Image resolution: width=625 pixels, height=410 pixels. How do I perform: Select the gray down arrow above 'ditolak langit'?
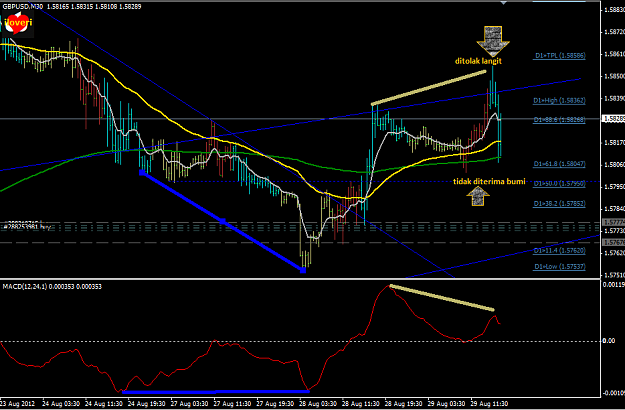coord(493,41)
